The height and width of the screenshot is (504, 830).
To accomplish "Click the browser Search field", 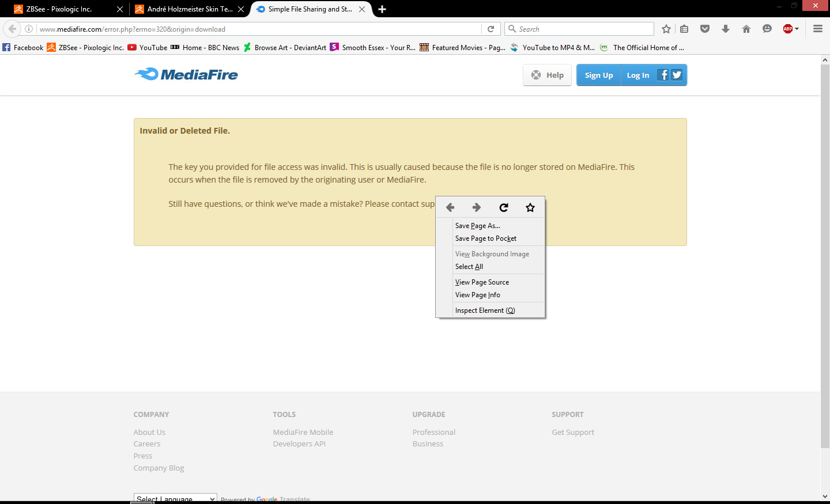I will pyautogui.click(x=579, y=29).
